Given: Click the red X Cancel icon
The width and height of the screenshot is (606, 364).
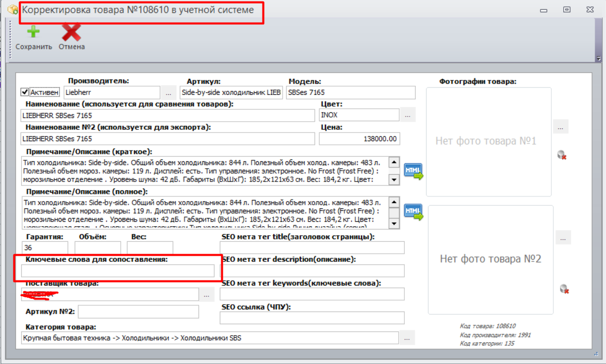Looking at the screenshot, I should tap(71, 32).
